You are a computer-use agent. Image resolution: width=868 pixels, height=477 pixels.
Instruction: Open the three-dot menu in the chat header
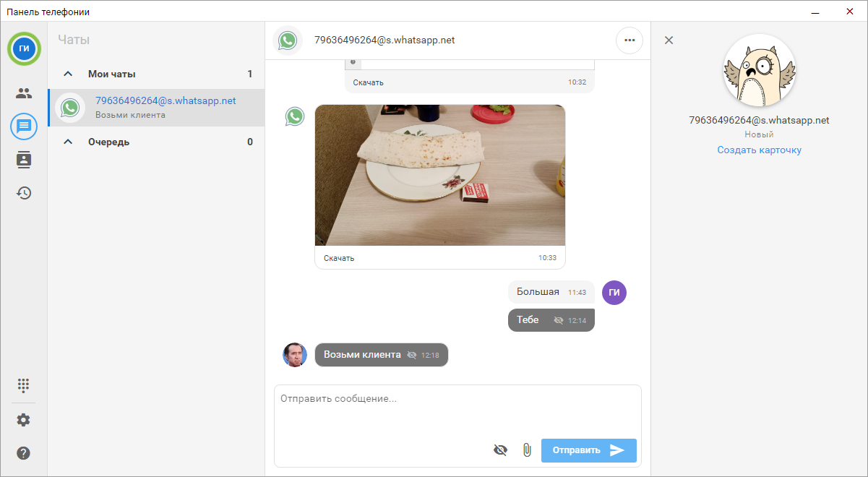tap(629, 40)
